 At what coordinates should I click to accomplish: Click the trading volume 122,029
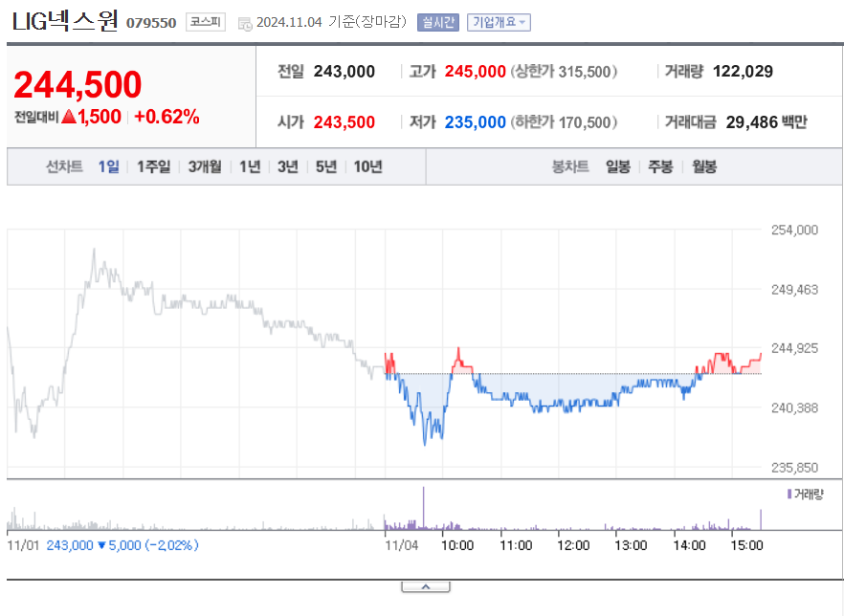[743, 72]
